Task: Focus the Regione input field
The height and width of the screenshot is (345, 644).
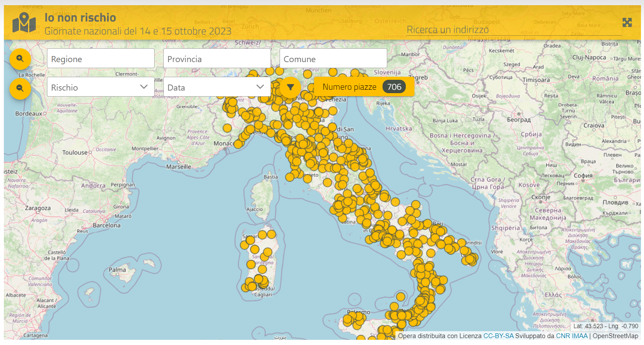Action: click(100, 59)
